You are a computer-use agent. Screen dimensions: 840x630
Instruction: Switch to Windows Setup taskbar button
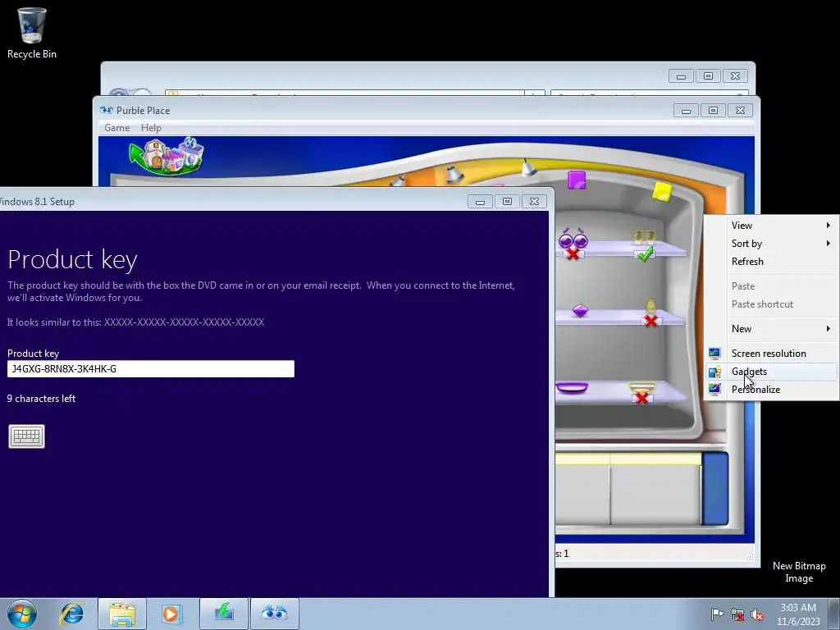(223, 614)
